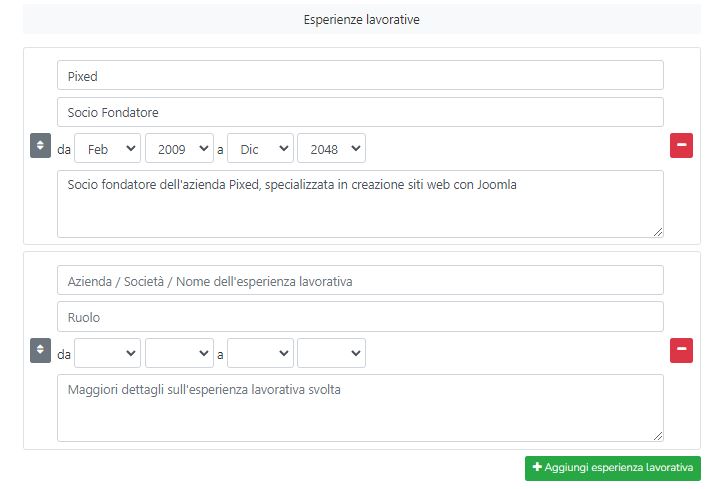Click the reorder handle of the Pixed experience
Image resolution: width=718 pixels, height=489 pixels.
(40, 146)
